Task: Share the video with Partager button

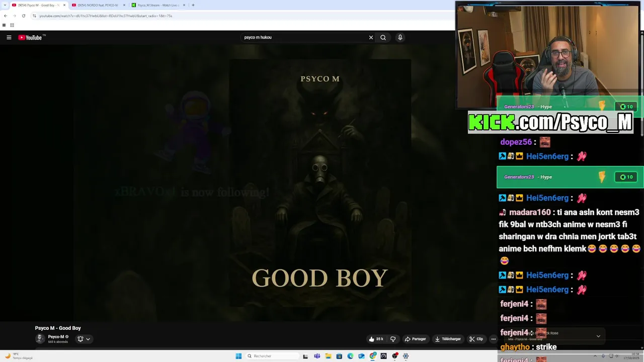Action: (x=416, y=339)
